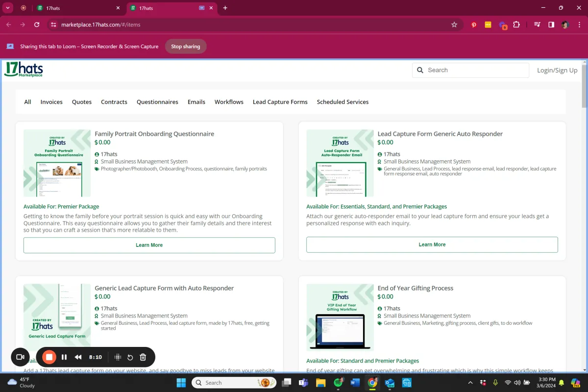This screenshot has height=392, width=588.
Task: Switch to the first 17hats tab
Action: [x=78, y=8]
